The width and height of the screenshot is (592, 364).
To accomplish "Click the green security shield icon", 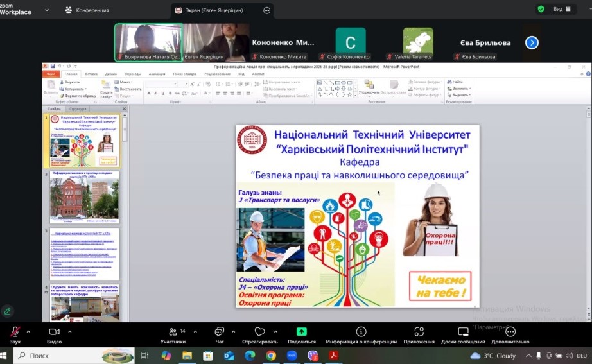I will tap(541, 9).
